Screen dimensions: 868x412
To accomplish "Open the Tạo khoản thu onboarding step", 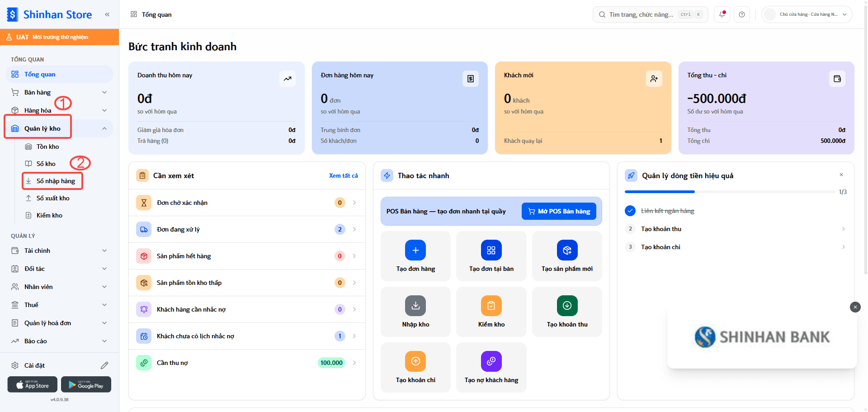I will 736,229.
